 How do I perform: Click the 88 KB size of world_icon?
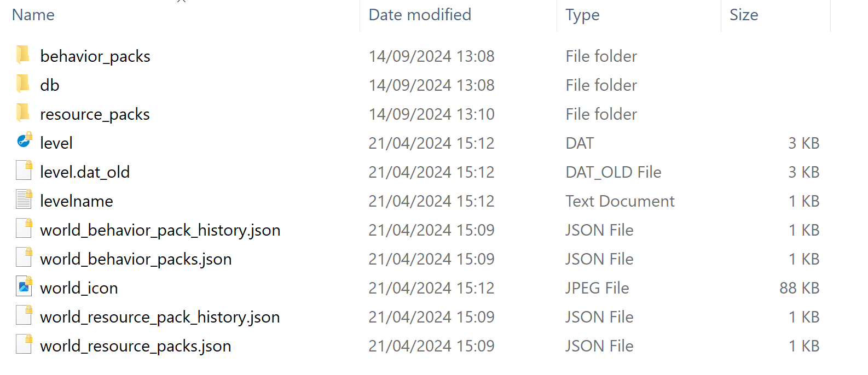click(x=799, y=288)
